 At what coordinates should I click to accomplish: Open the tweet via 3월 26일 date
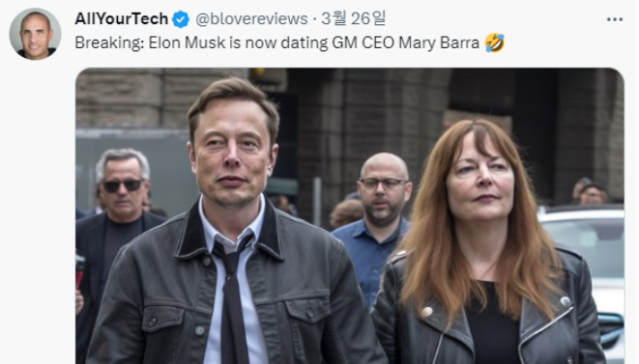(x=353, y=18)
